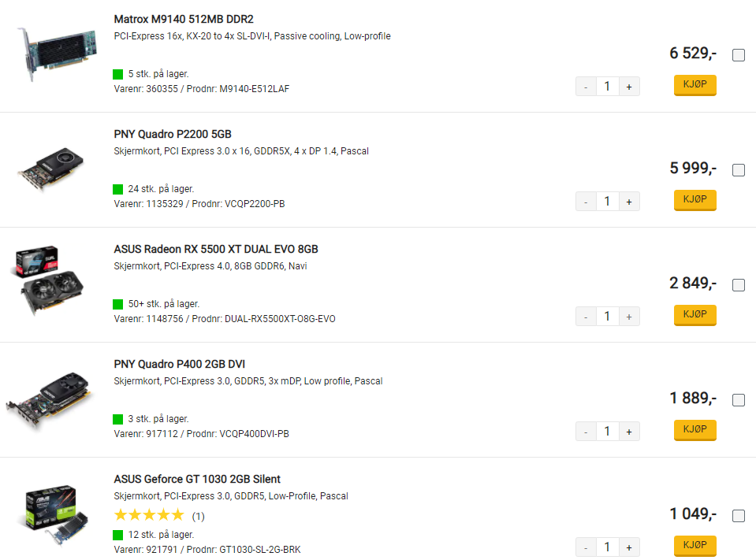Tick the compare checkbox for Matrox M9140

click(738, 55)
